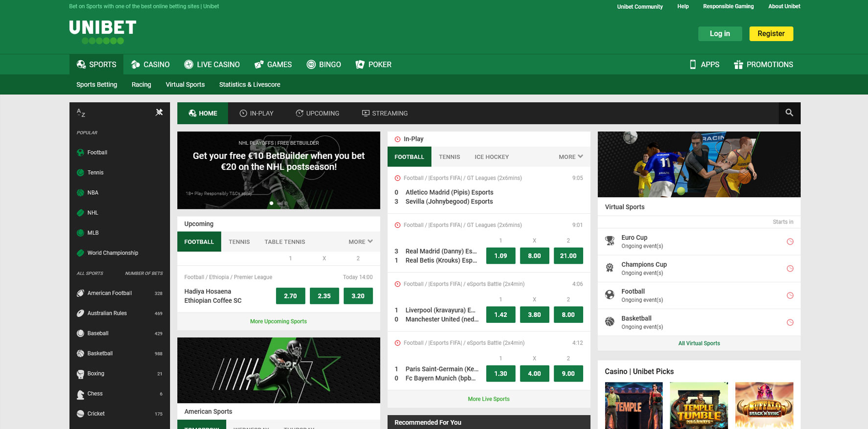Go to BINGO navigation tab

point(324,65)
